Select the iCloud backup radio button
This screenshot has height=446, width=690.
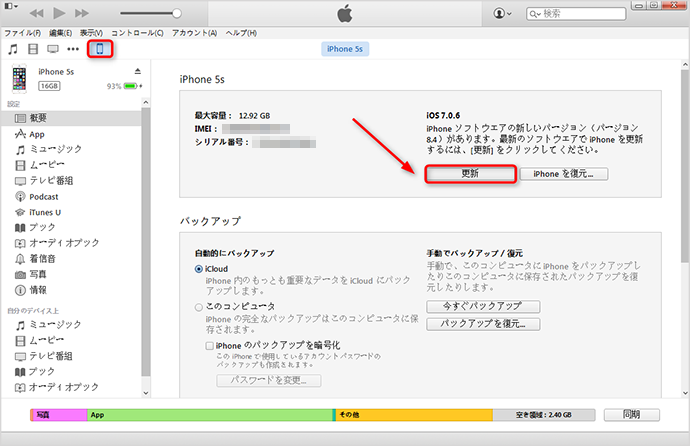coord(199,269)
